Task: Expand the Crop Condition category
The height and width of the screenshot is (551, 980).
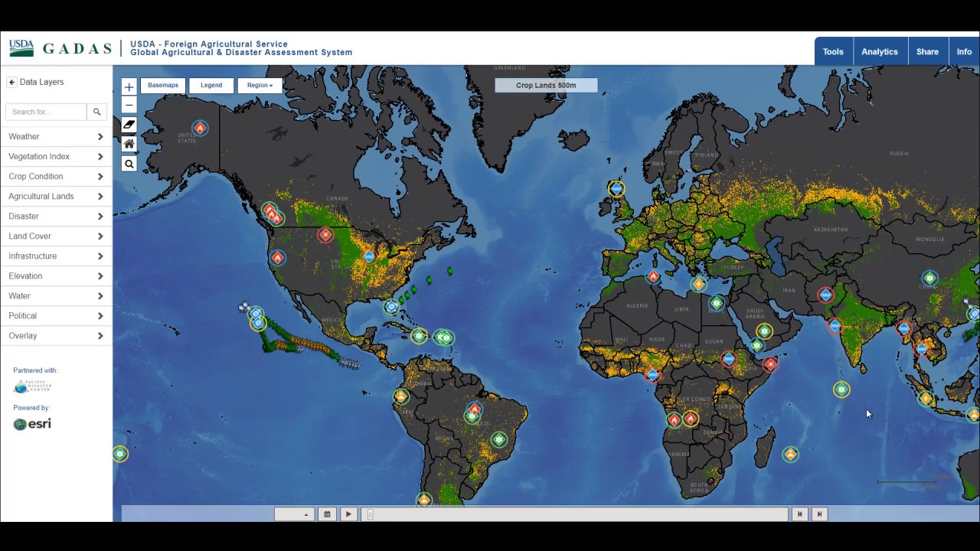Action: point(56,176)
